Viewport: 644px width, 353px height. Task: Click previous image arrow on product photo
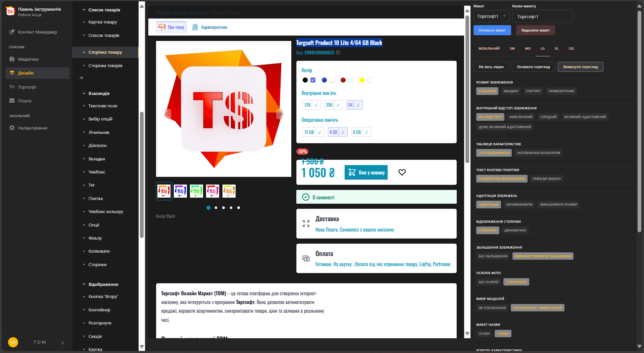tap(166, 114)
